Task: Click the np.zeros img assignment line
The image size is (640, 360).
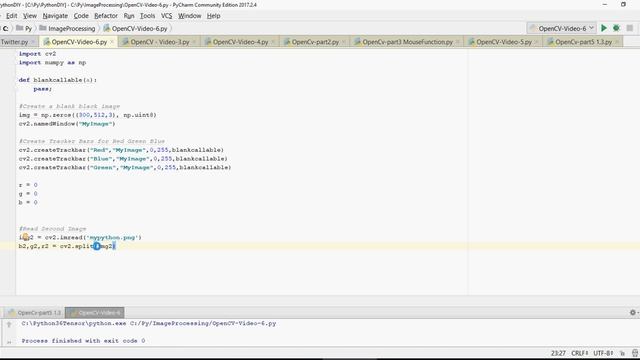Action: (87, 115)
